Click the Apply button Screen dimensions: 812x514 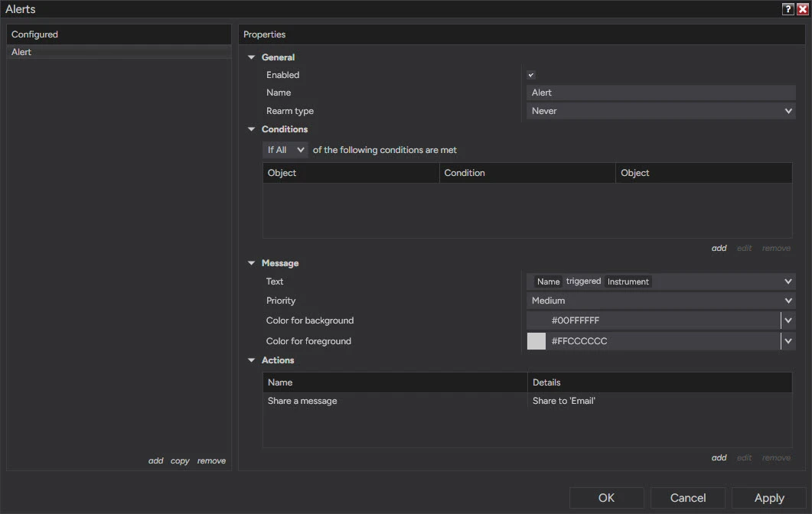769,497
